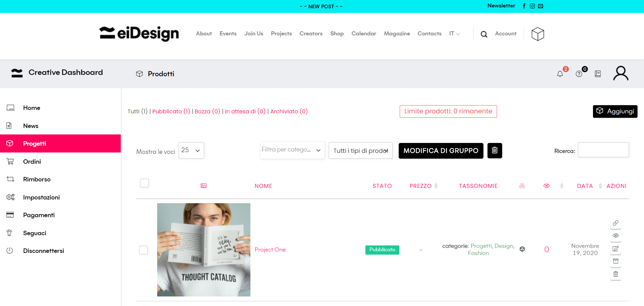Click the Aggiungi button
This screenshot has height=306, width=644.
[x=615, y=111]
